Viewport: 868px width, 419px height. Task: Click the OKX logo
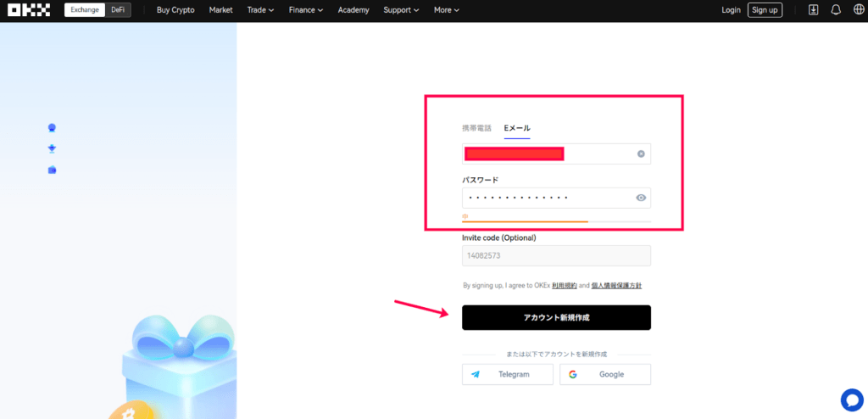point(29,10)
